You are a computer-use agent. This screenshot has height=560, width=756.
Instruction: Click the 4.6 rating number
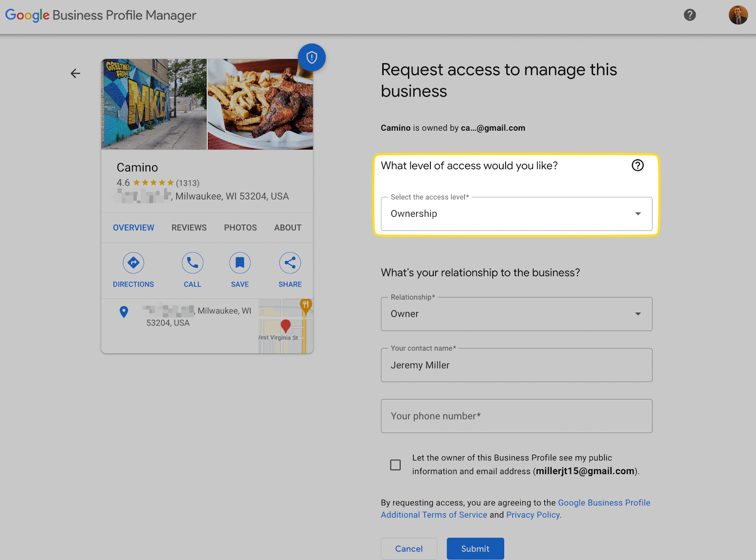point(123,183)
